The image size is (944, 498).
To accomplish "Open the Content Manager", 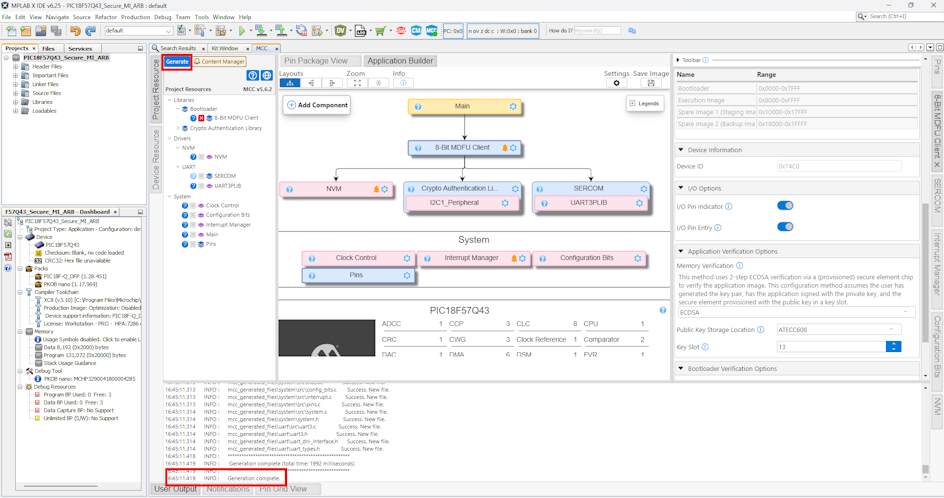I will click(220, 62).
